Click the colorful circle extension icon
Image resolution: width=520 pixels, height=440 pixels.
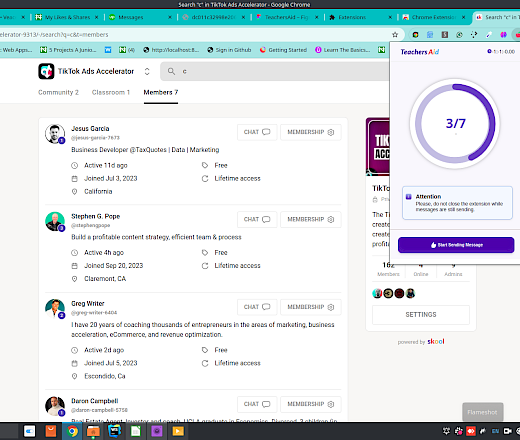(415, 35)
